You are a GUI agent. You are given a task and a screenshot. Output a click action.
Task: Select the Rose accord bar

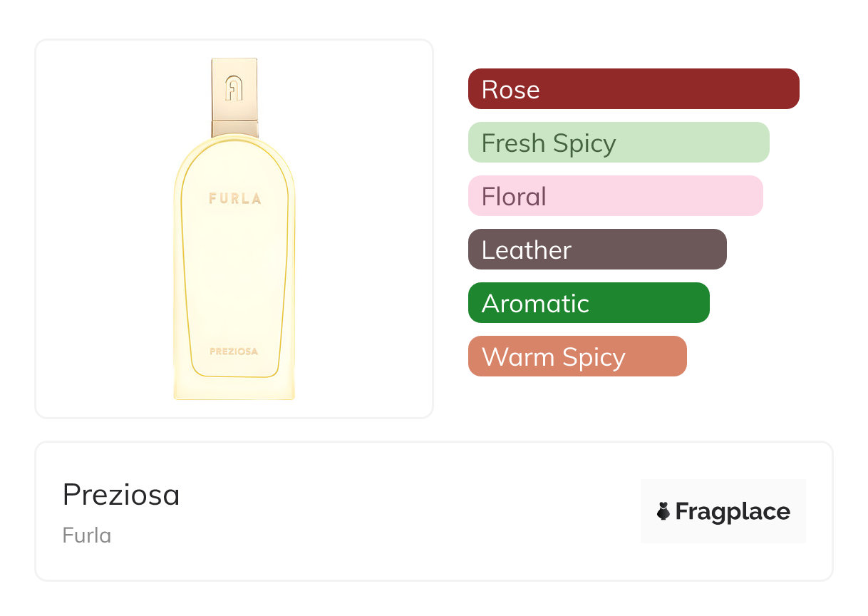click(634, 89)
